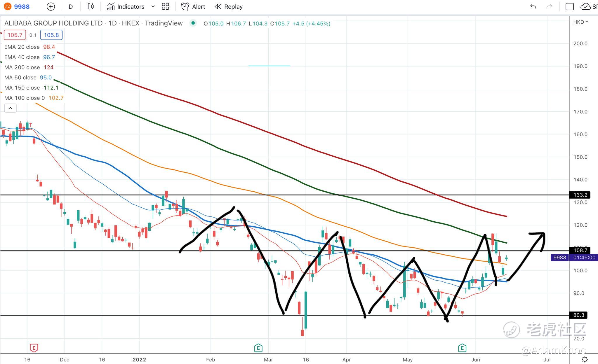Click the red sell price 105.7 button
The width and height of the screenshot is (598, 364).
15,35
